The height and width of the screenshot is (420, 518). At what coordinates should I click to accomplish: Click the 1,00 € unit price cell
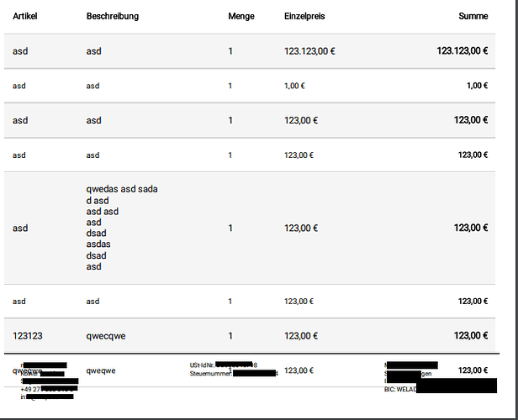pyautogui.click(x=294, y=86)
